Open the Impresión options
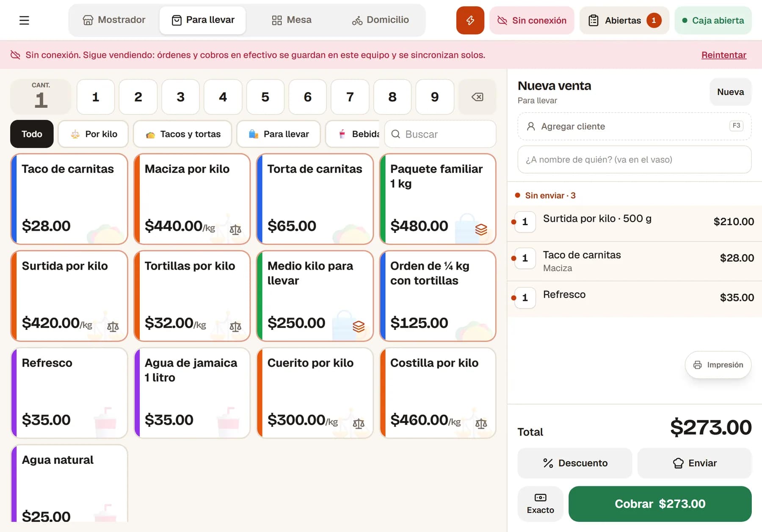 [x=718, y=365]
